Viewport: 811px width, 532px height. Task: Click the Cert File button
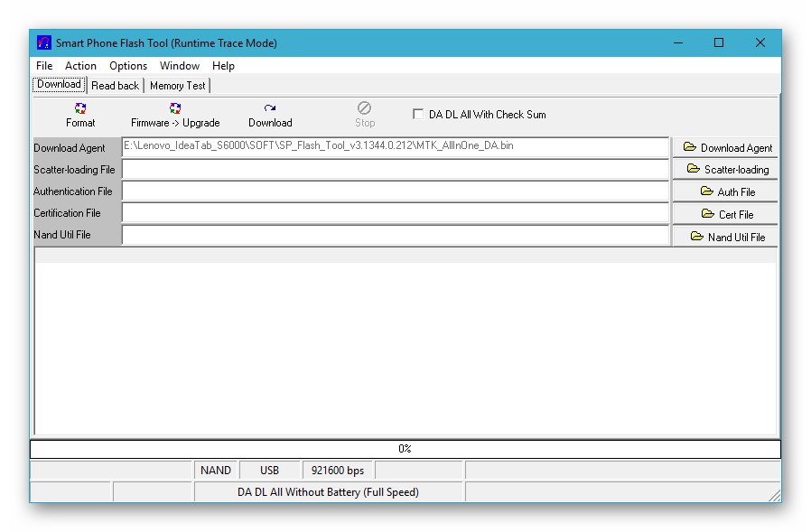(725, 214)
